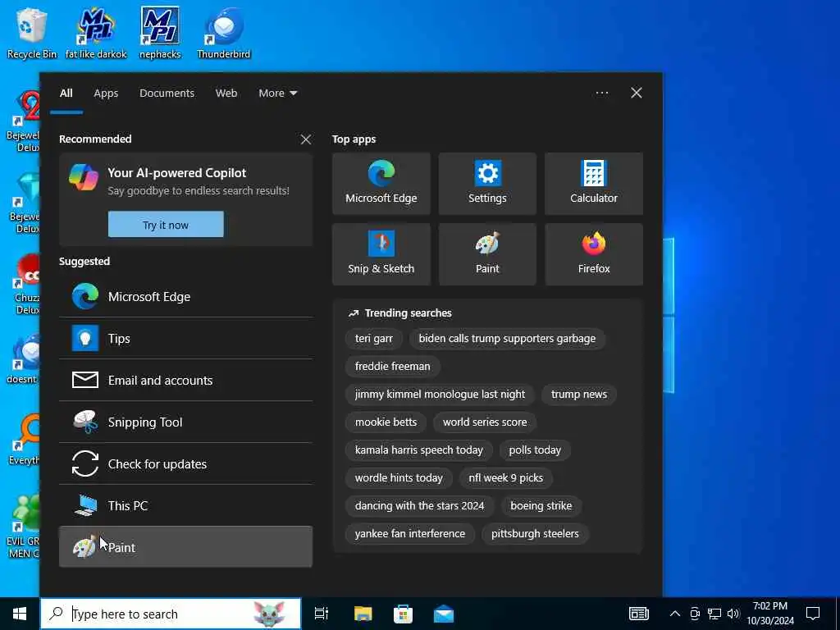Select Thunderbird desktop shortcut
The width and height of the screenshot is (840, 630).
pos(223,33)
